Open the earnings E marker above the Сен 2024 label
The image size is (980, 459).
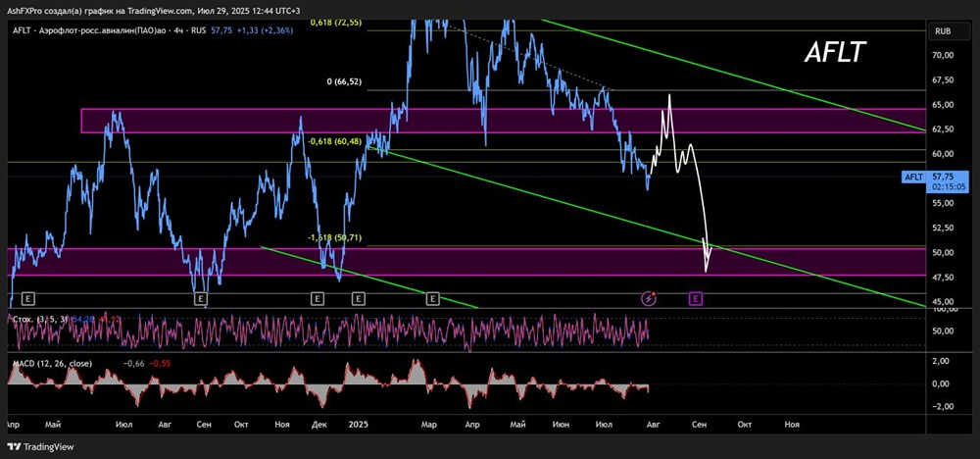pos(201,299)
